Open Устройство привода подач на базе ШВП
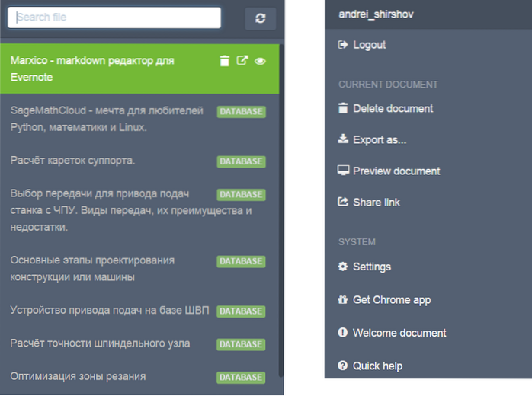532x396 pixels. pos(110,310)
